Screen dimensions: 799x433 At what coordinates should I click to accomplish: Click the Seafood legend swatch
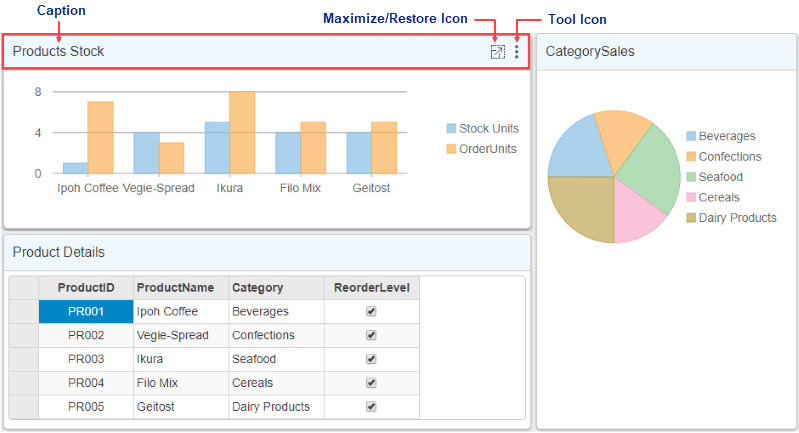(691, 177)
